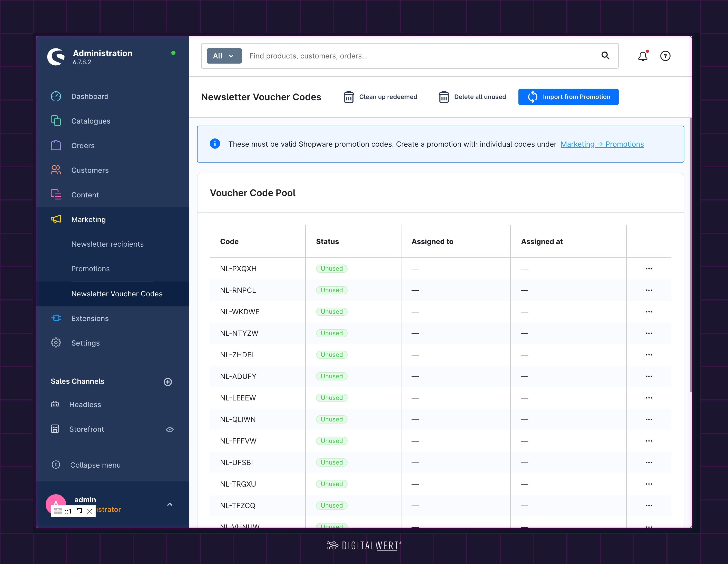Screen dimensions: 728x564
Task: Open the All search filter dropdown
Action: click(224, 56)
